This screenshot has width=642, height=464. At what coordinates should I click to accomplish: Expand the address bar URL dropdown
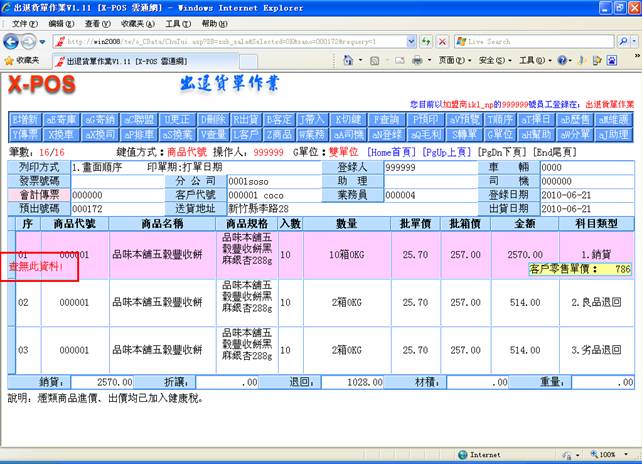[x=409, y=42]
